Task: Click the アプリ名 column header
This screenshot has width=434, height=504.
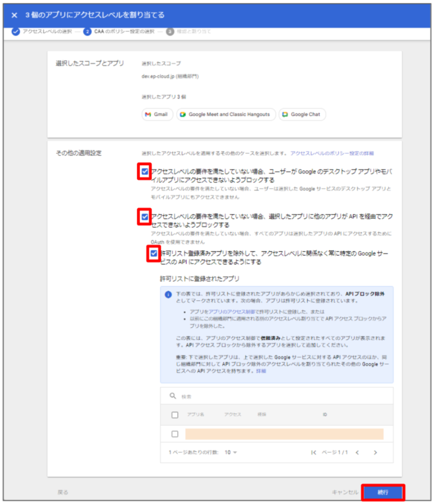Action: tap(195, 414)
